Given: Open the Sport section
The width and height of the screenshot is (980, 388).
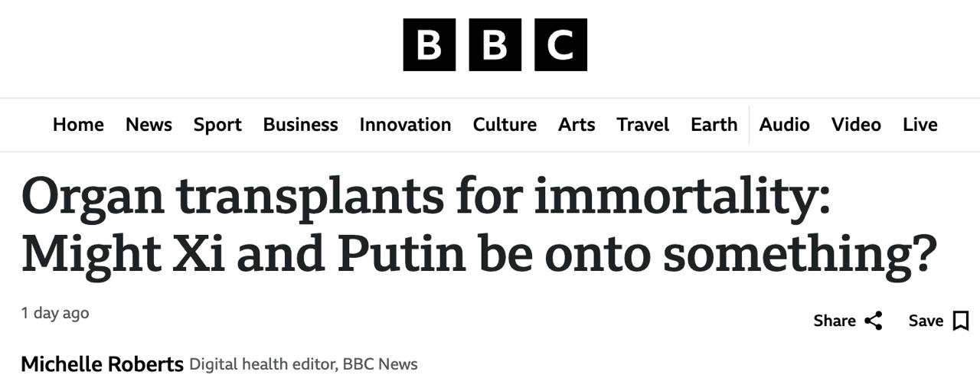Looking at the screenshot, I should point(217,125).
